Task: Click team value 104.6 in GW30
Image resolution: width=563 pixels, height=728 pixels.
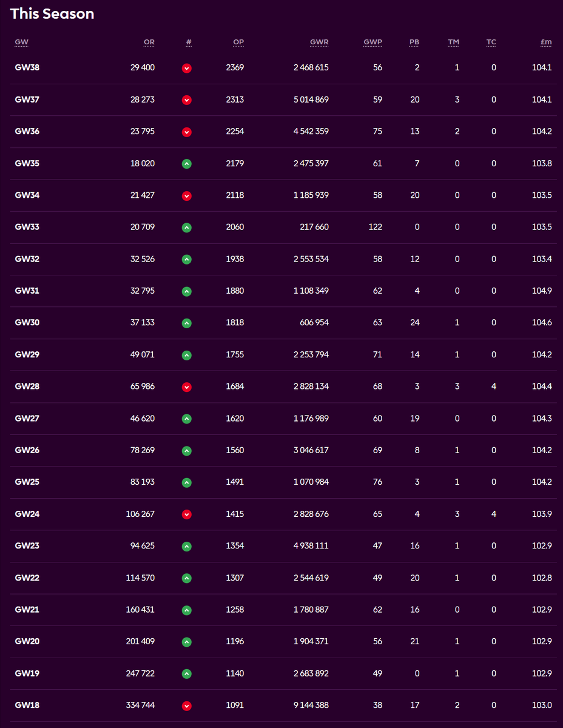Action: click(x=542, y=323)
